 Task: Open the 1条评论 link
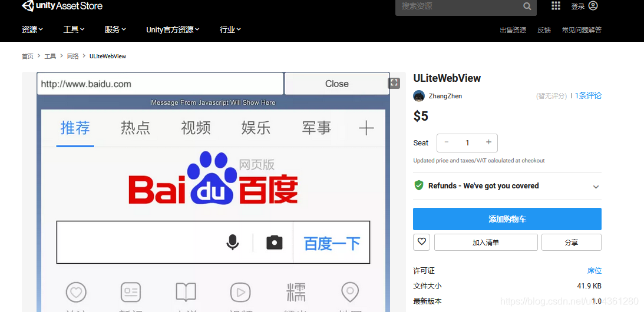point(588,95)
